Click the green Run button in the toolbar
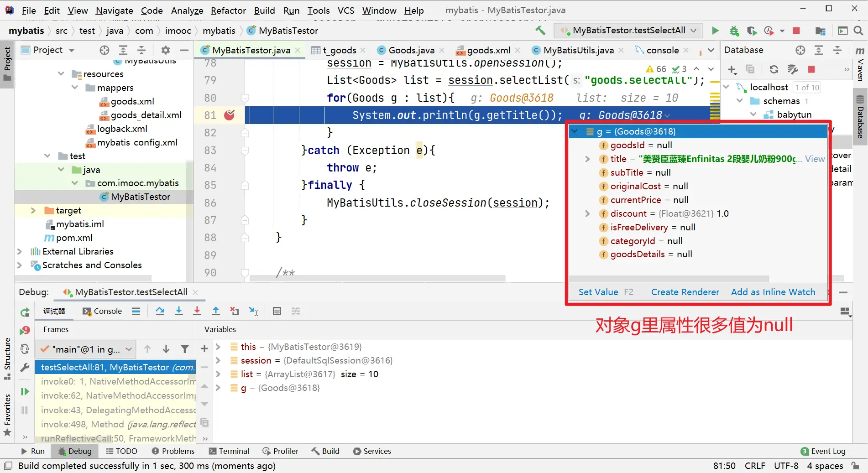868x473 pixels. click(715, 31)
